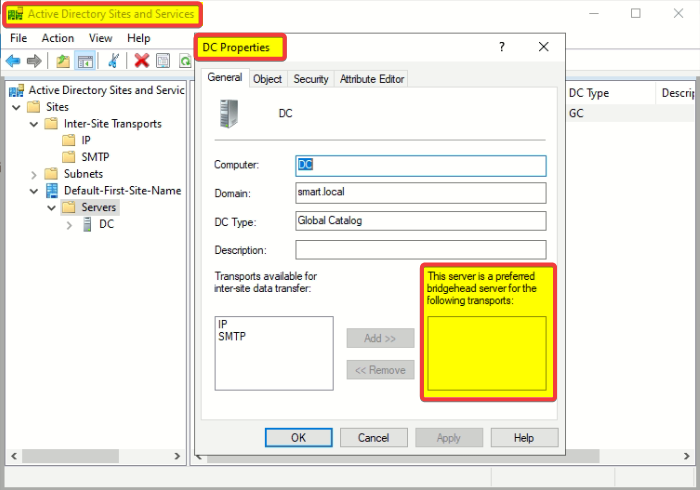The width and height of the screenshot is (700, 490).
Task: Select the General tab
Action: click(x=225, y=77)
